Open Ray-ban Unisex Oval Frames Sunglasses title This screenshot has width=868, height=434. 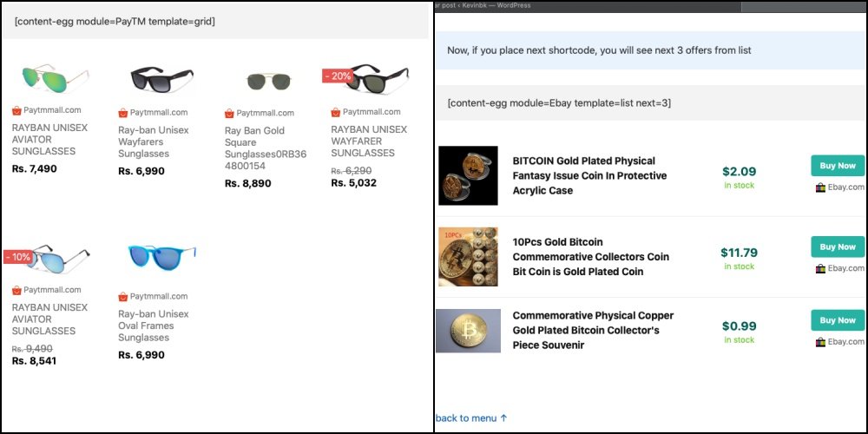[x=153, y=325]
